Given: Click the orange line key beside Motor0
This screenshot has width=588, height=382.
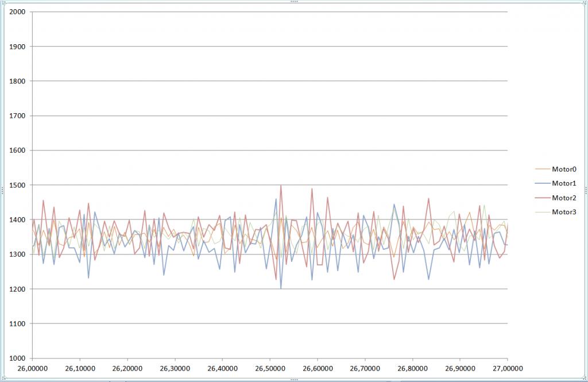Looking at the screenshot, I should pos(543,169).
